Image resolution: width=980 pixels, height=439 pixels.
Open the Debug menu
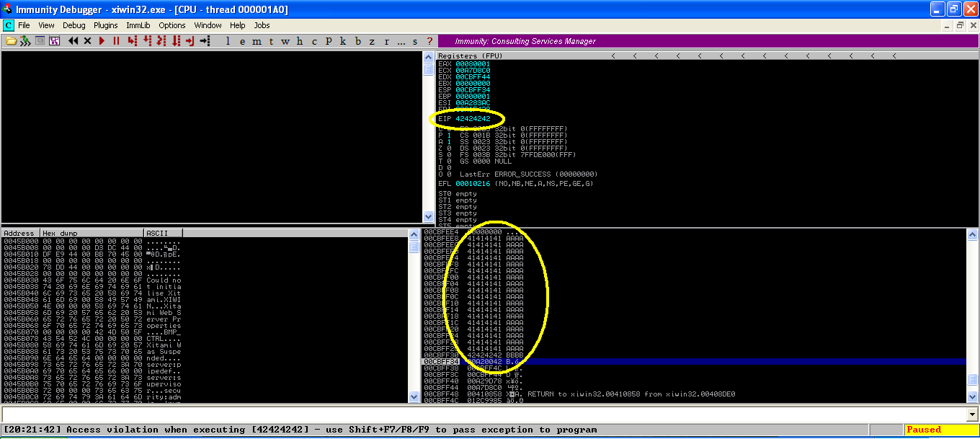point(73,25)
